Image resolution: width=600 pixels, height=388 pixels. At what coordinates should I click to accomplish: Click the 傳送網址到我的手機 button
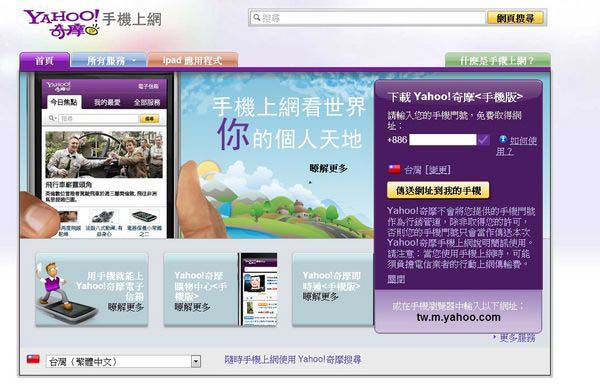[438, 191]
